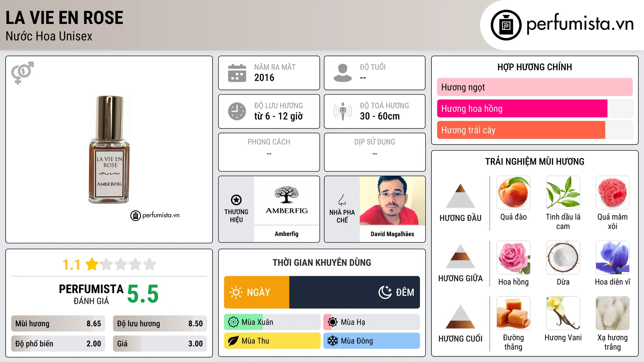Click the pyramid icon above Hương đầu

pyautogui.click(x=460, y=196)
